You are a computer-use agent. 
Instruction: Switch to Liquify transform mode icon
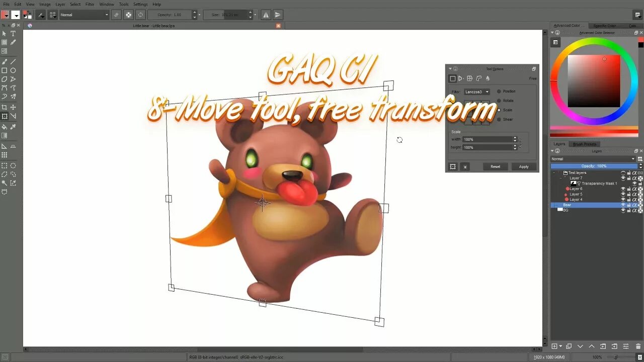488,78
